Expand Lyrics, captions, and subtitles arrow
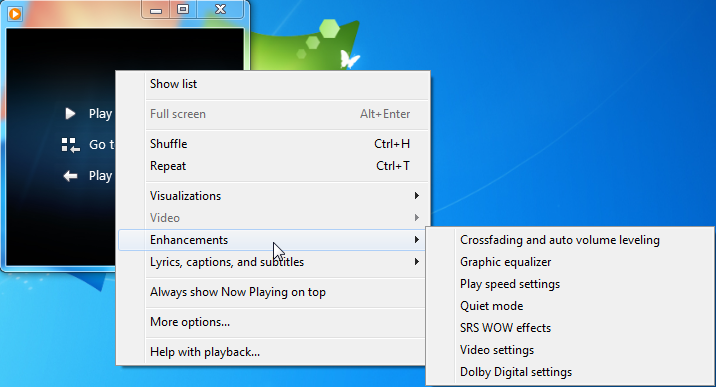 tap(416, 261)
